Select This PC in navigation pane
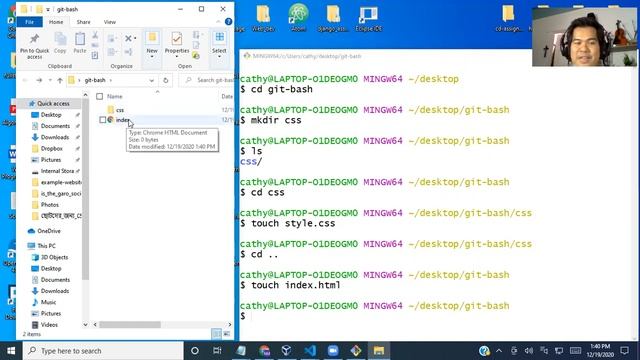Screen dimensions: 640x360 46,246
